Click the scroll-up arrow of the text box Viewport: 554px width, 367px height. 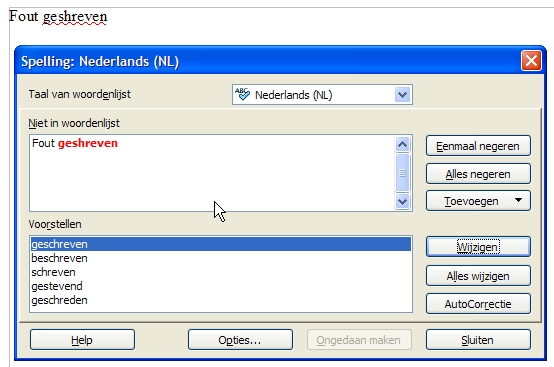402,144
